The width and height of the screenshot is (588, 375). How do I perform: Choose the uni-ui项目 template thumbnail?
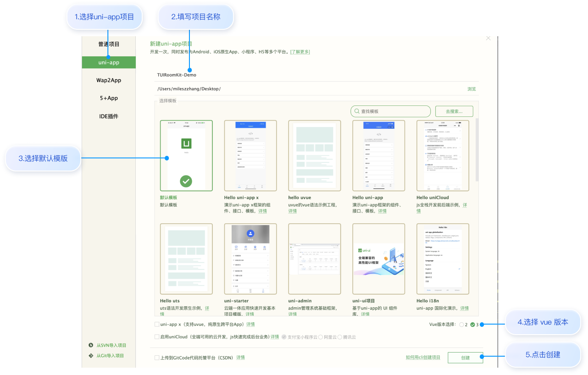coord(379,259)
